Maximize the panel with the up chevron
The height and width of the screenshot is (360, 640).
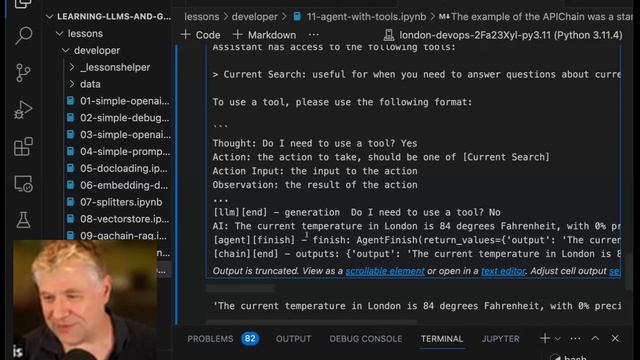pos(595,338)
